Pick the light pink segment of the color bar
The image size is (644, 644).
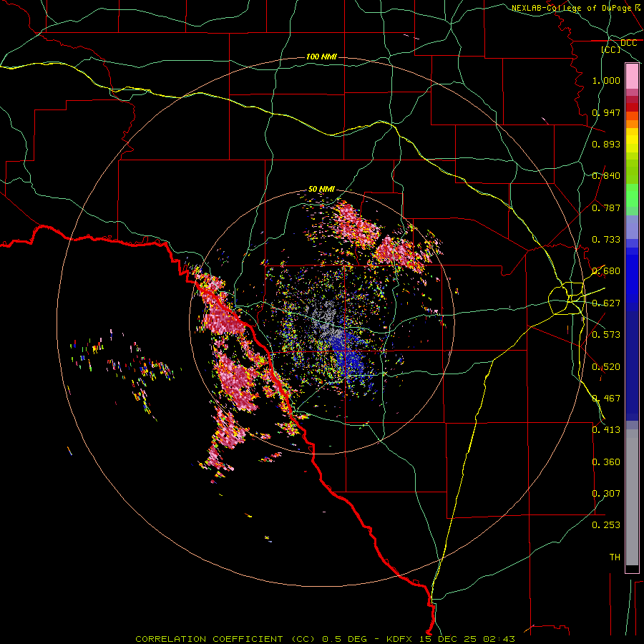tap(632, 77)
